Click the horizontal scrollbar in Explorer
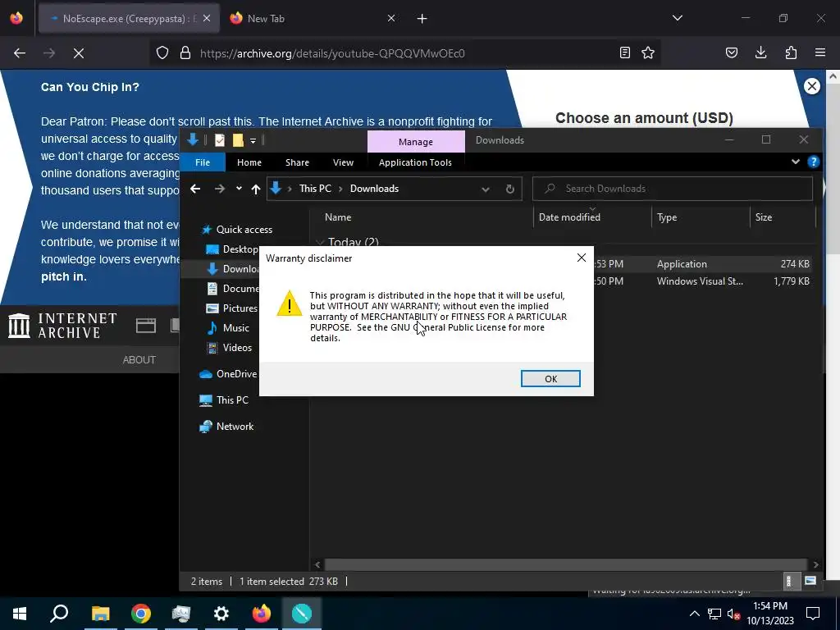This screenshot has width=840, height=630. tap(566, 564)
